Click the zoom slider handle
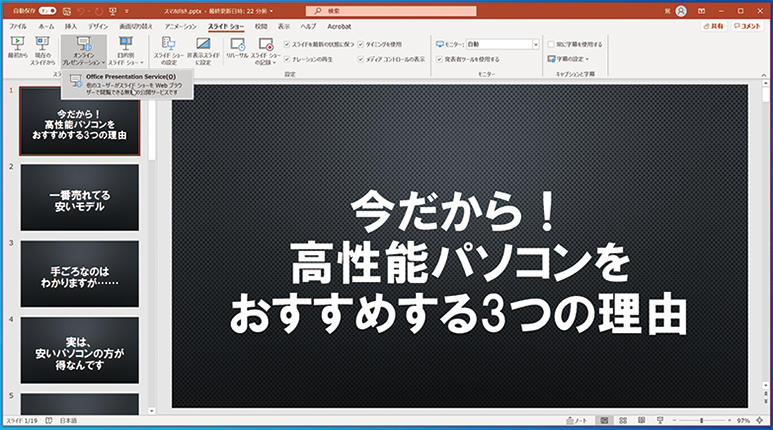The image size is (773, 430). (702, 421)
